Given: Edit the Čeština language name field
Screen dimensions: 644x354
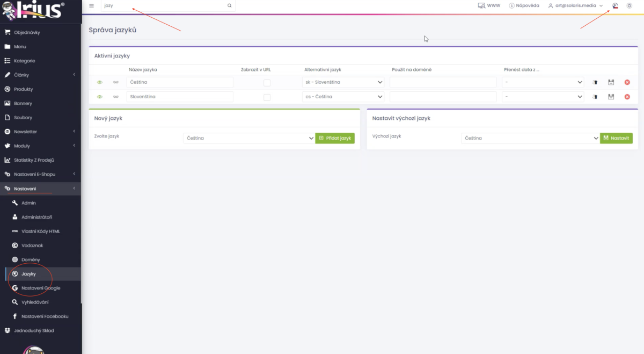Looking at the screenshot, I should pos(180,82).
